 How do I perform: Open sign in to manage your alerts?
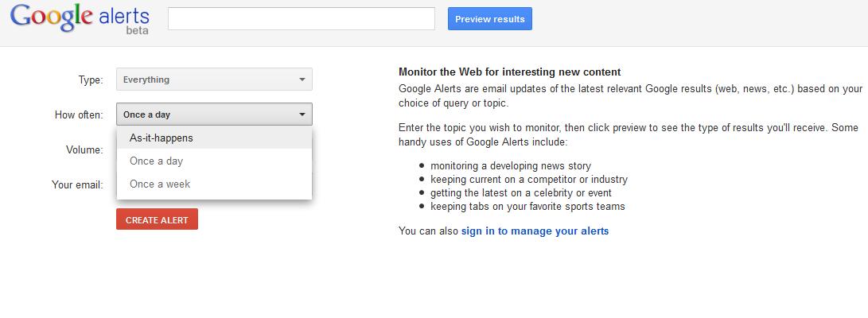click(x=535, y=231)
